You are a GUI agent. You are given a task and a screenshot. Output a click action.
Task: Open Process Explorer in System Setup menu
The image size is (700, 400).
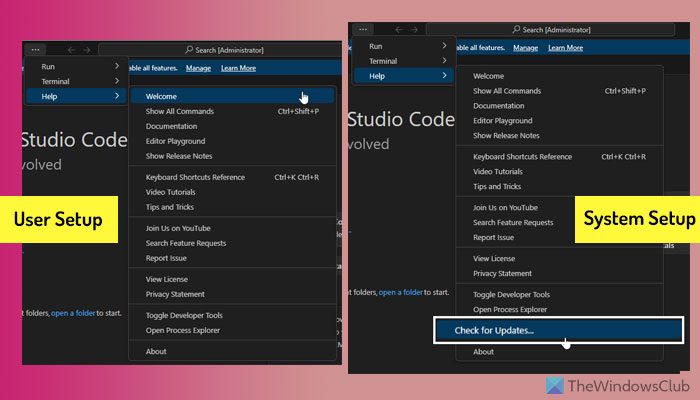coord(559,309)
